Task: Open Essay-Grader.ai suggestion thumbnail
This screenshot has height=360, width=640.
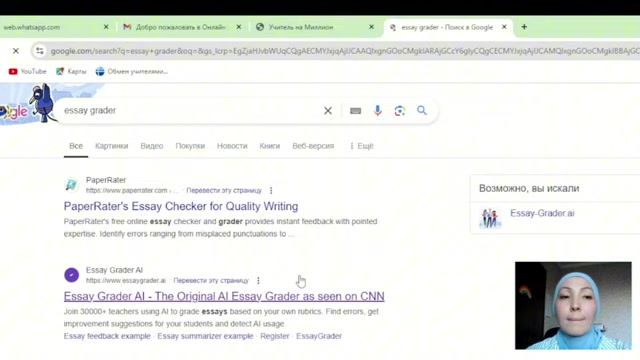Action: pos(490,218)
